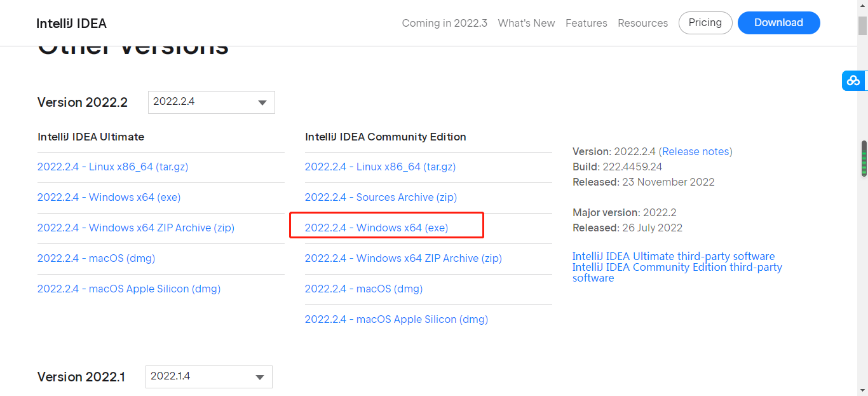Open the 2022.1.4 version dropdown
This screenshot has width=868, height=396.
(x=209, y=376)
